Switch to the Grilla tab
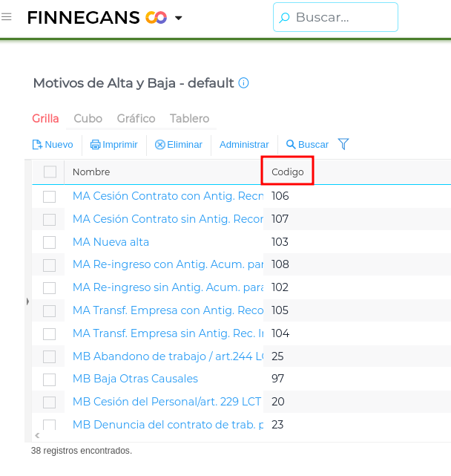This screenshot has height=476, width=451. (45, 118)
